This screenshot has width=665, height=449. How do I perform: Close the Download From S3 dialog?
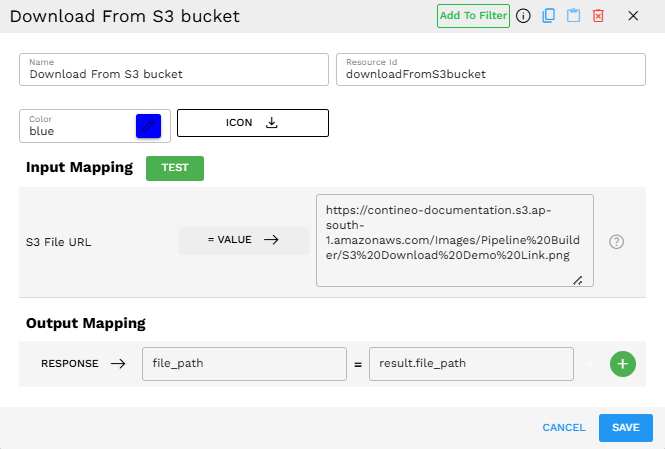tap(633, 16)
